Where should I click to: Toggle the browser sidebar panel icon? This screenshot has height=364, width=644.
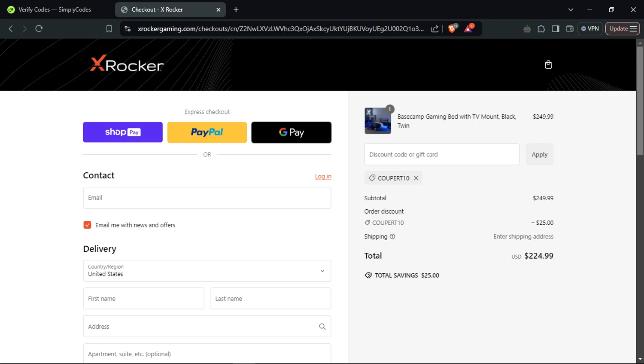coord(556,29)
